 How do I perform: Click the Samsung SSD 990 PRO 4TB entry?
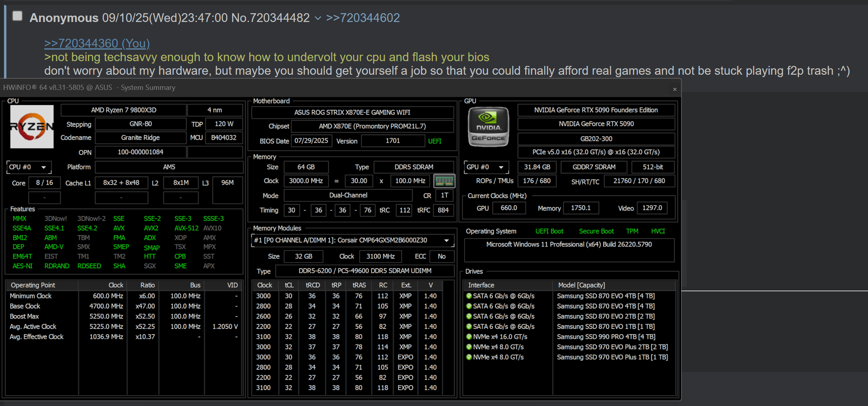[606, 337]
